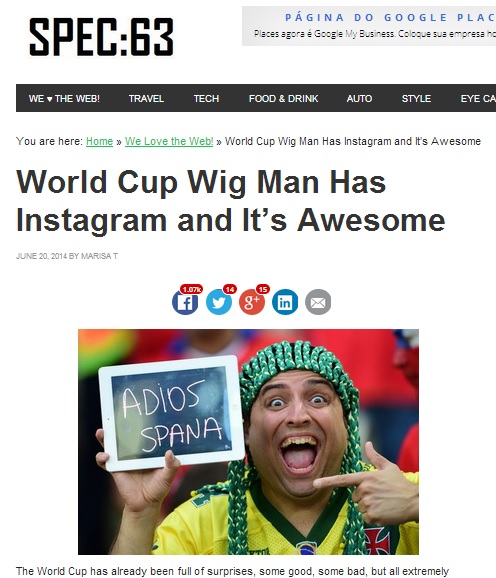Select the Auto menu item
The width and height of the screenshot is (496, 578).
[359, 98]
